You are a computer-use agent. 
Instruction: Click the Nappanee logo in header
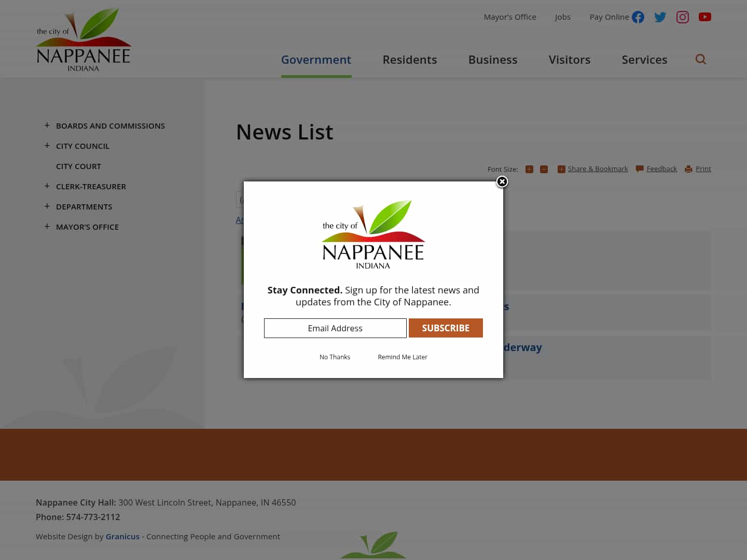pyautogui.click(x=84, y=40)
